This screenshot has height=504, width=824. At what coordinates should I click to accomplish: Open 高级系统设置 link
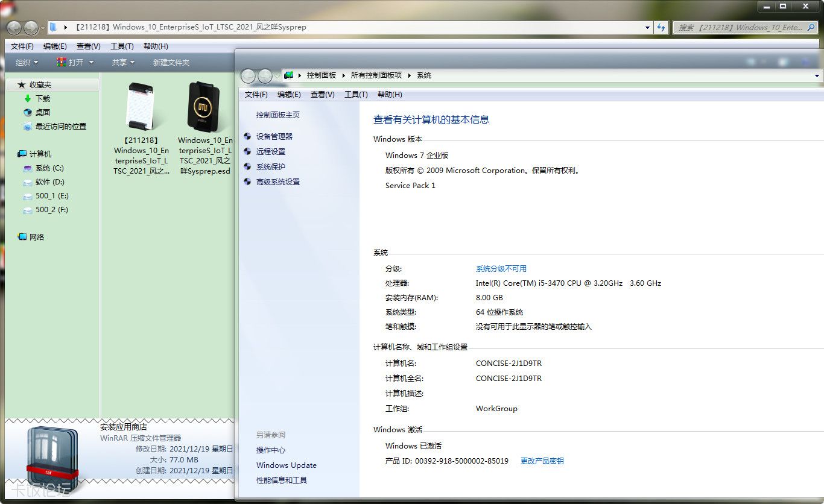pyautogui.click(x=278, y=182)
